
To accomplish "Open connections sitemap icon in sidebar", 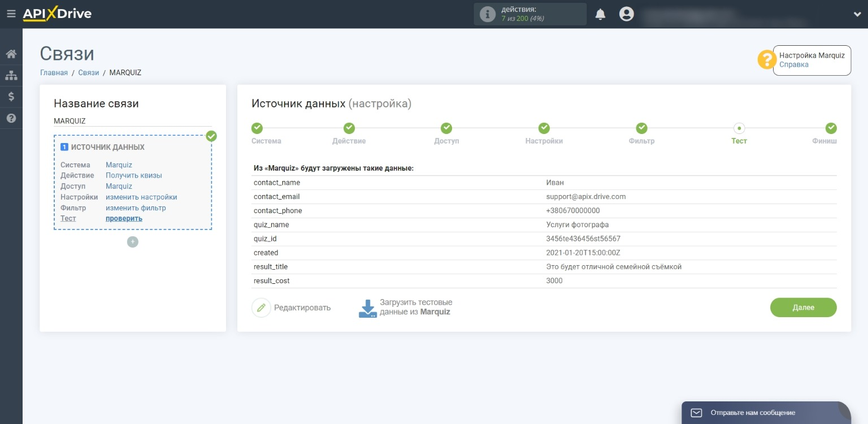I will 11,75.
